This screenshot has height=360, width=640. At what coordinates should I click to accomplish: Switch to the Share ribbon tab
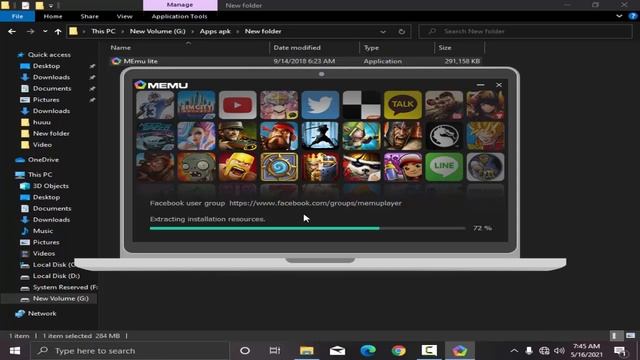coord(89,16)
